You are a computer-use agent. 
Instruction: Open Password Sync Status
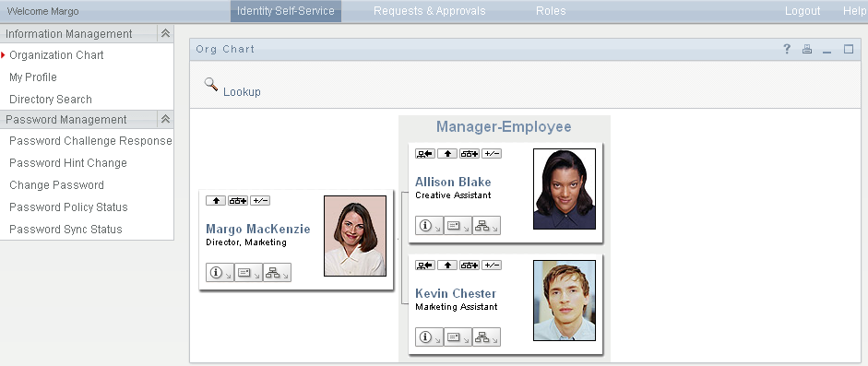(x=65, y=230)
